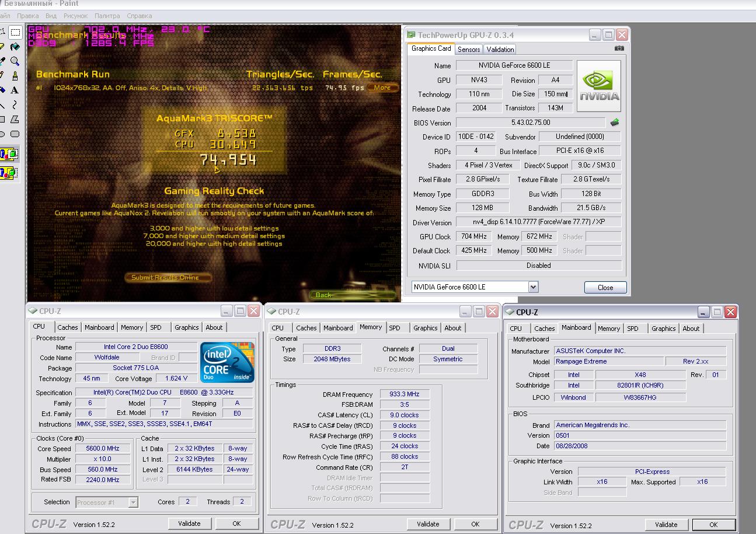The height and width of the screenshot is (534, 756).
Task: Open the Правка menu in Paint
Action: [x=28, y=16]
